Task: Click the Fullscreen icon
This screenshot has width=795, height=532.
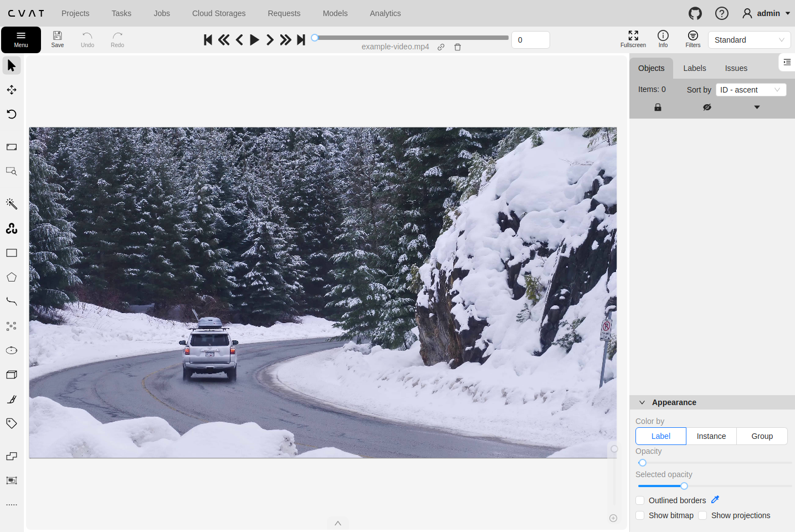Action: click(x=633, y=39)
